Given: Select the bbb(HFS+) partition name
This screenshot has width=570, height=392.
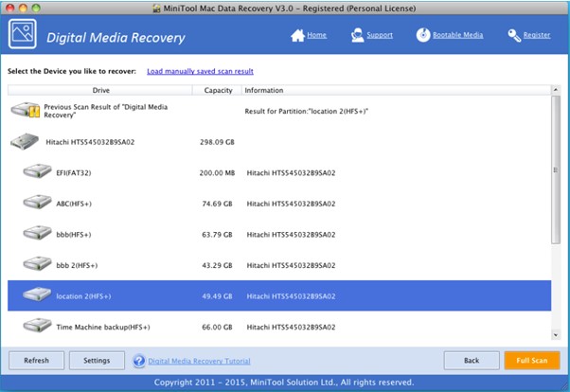Looking at the screenshot, I should click(74, 235).
